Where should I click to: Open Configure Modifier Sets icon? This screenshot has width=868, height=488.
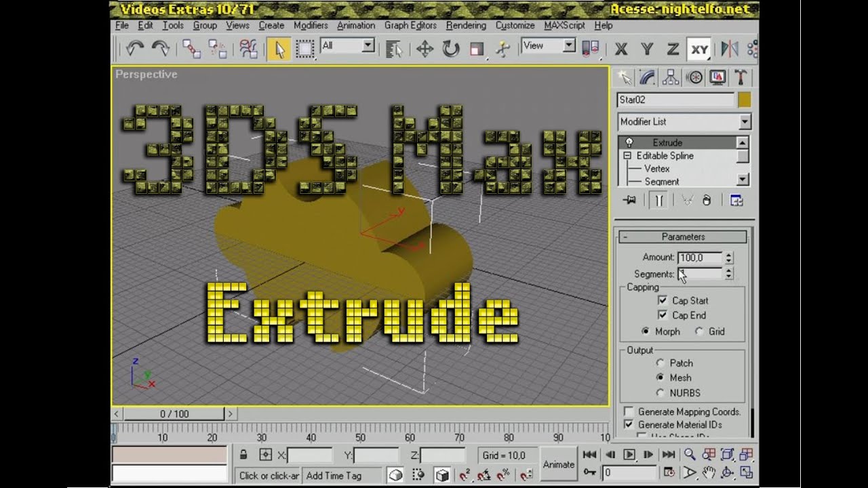pos(736,200)
